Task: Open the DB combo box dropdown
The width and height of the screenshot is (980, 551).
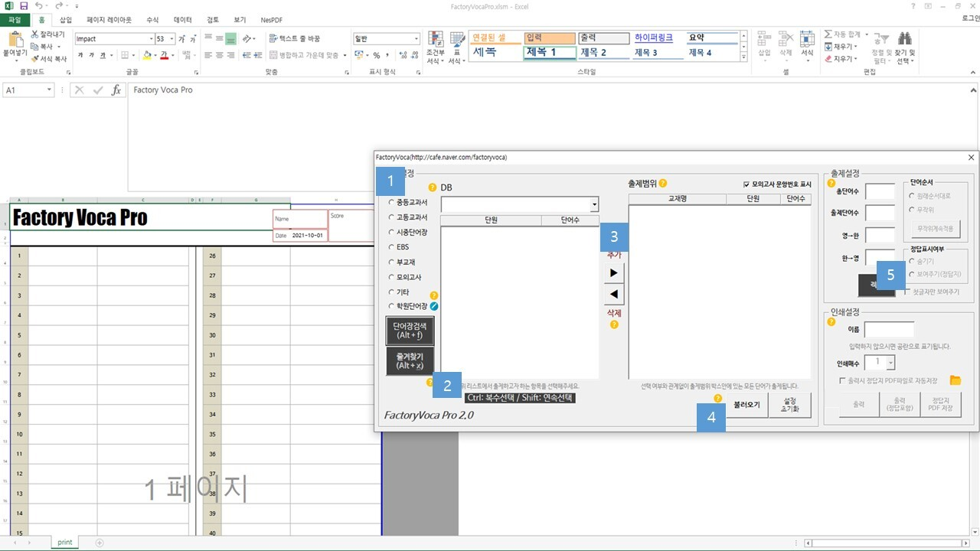Action: (594, 204)
